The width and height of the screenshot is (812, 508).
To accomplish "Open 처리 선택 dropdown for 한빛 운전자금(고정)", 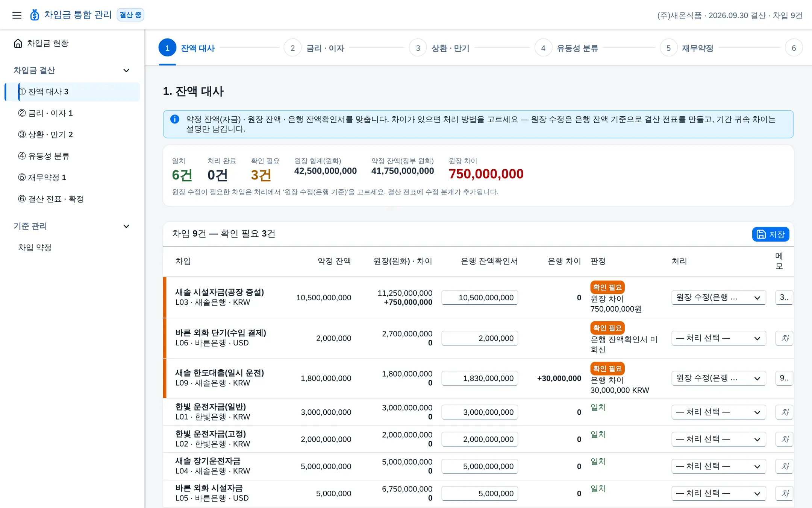I will point(719,439).
